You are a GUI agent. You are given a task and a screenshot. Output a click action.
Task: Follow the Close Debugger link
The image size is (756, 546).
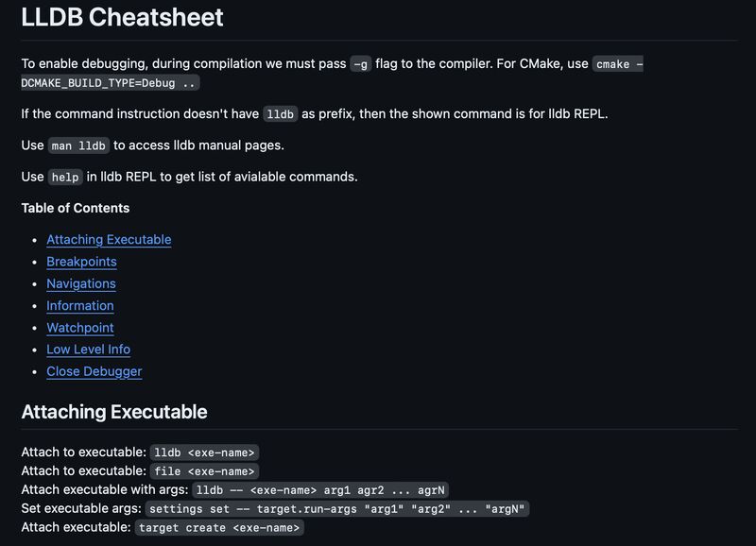pyautogui.click(x=94, y=371)
